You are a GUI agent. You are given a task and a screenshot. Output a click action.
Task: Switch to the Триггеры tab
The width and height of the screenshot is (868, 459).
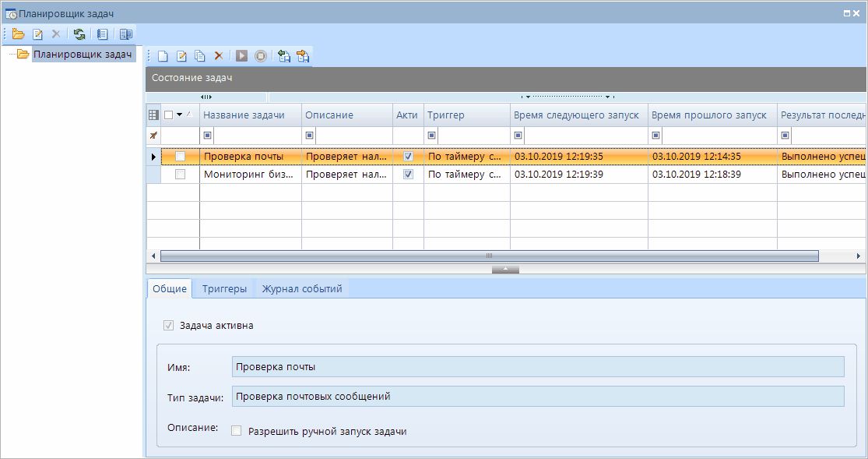[x=224, y=288]
